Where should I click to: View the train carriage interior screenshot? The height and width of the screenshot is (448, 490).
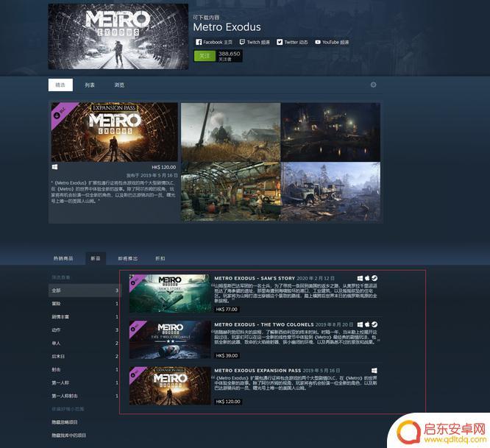(x=230, y=191)
